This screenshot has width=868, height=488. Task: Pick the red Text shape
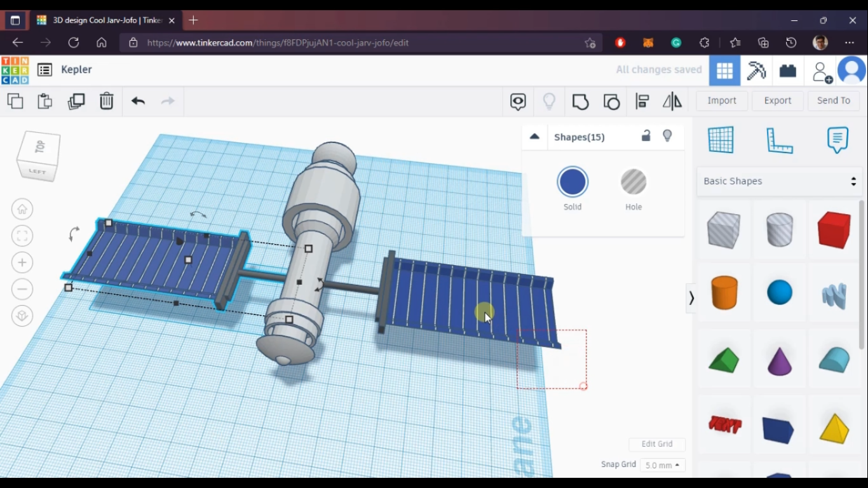click(x=725, y=424)
